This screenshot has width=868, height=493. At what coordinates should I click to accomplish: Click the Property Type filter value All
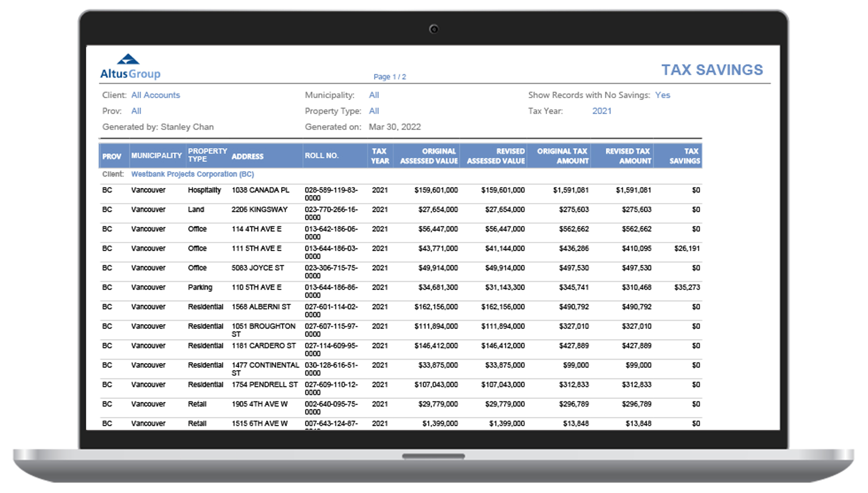374,111
